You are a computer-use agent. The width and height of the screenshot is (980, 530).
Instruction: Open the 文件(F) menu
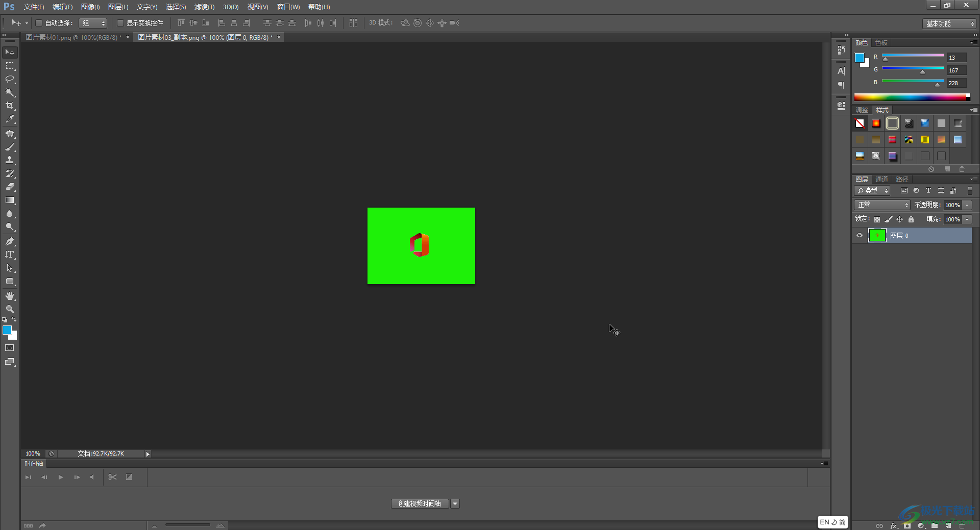[34, 7]
